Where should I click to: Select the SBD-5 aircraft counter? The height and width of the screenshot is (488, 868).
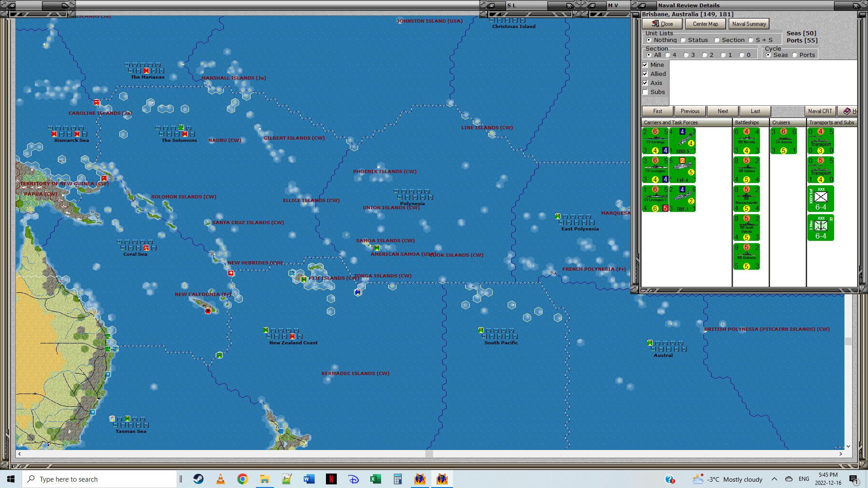click(x=682, y=141)
